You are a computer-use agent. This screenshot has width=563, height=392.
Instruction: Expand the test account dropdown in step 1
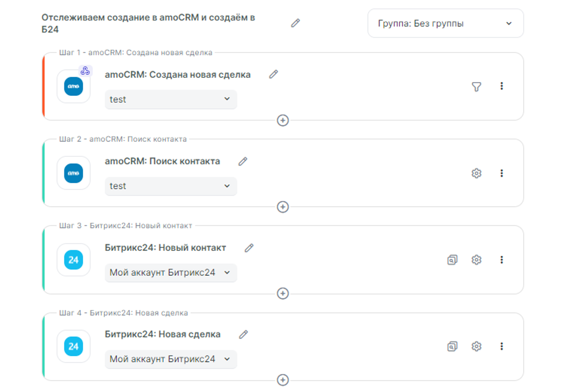click(x=170, y=99)
